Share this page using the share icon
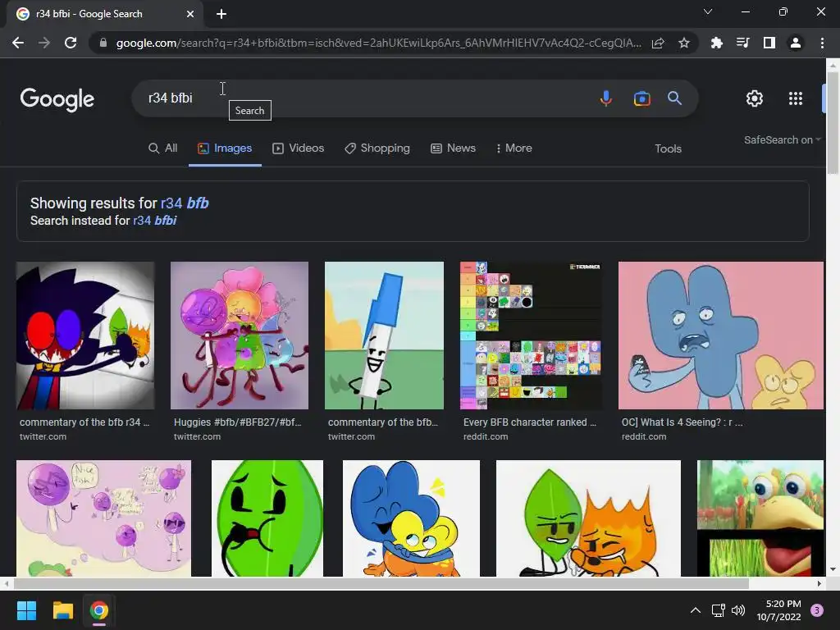The height and width of the screenshot is (630, 840). [658, 43]
